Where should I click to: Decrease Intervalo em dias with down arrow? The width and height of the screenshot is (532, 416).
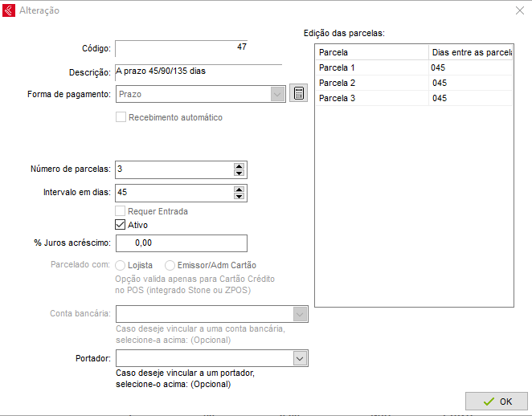point(239,197)
